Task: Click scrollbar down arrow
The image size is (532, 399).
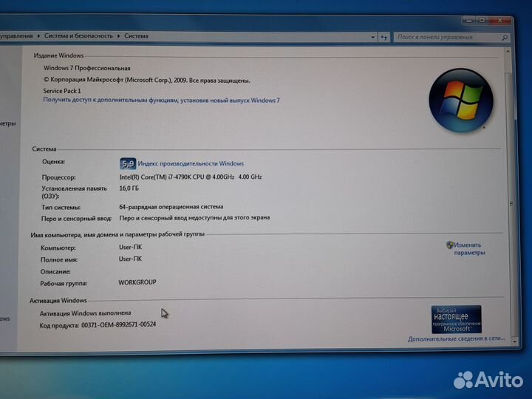Action: click(x=516, y=341)
